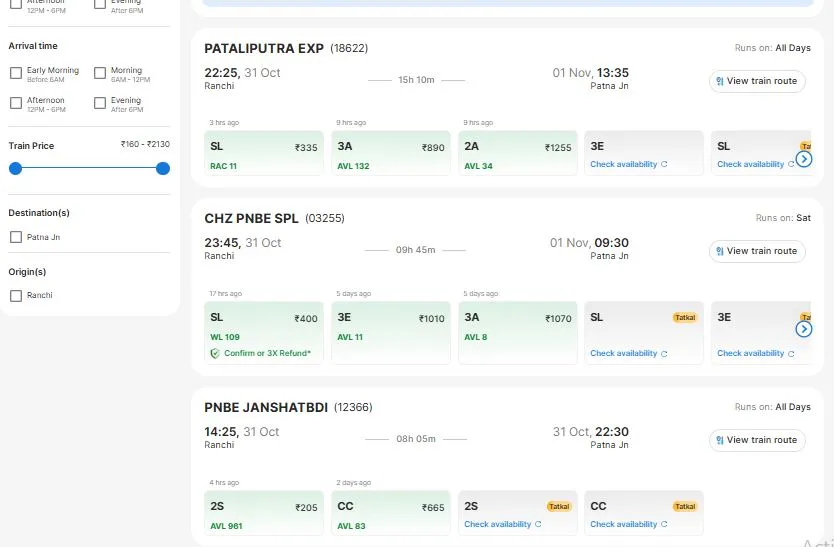Image resolution: width=834 pixels, height=547 pixels.
Task: Click the PATALIPUTRA EXP train name
Action: tap(264, 48)
